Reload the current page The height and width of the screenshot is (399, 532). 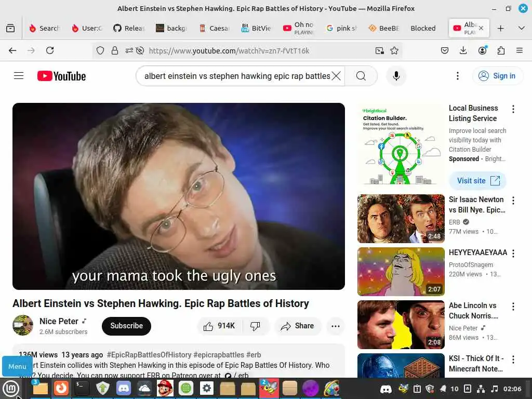tap(50, 50)
